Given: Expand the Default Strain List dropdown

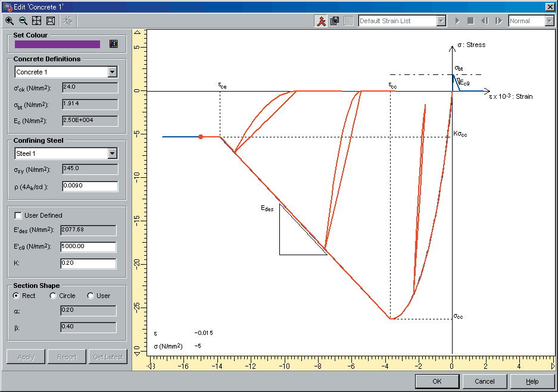Looking at the screenshot, I should (441, 21).
